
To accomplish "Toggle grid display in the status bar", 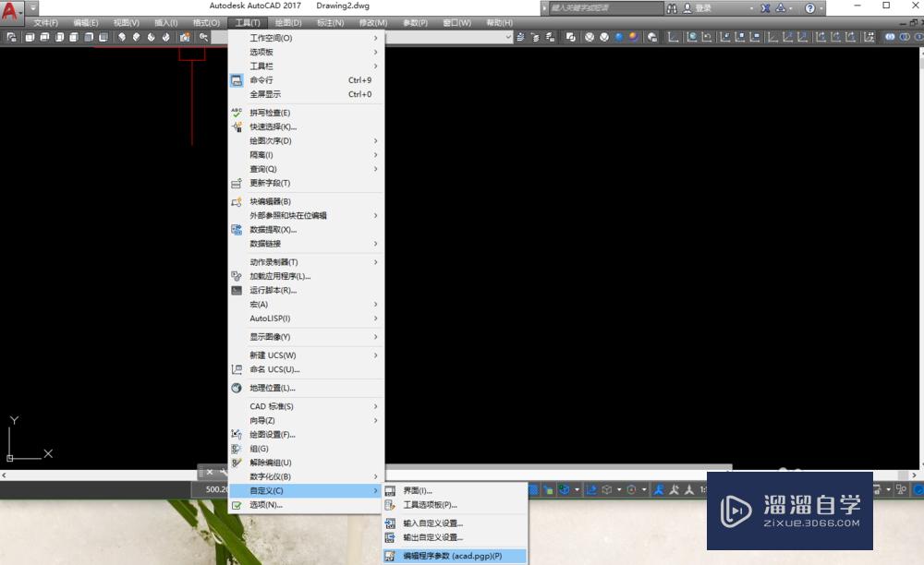I will (533, 489).
